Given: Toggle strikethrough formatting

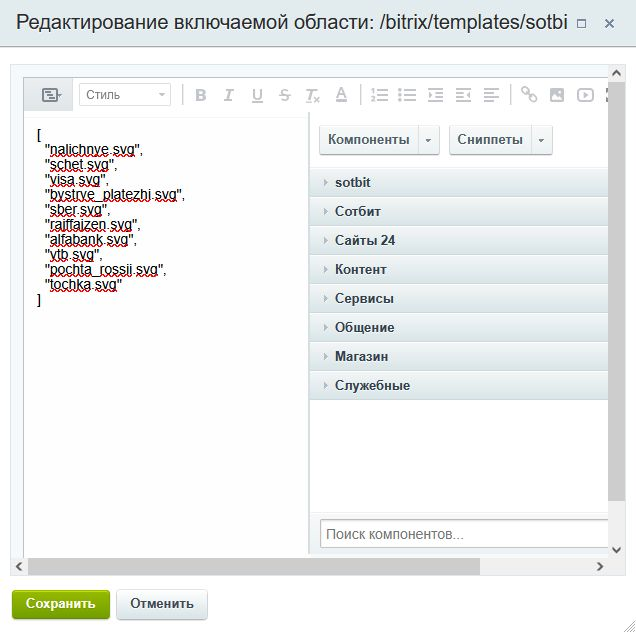Looking at the screenshot, I should pyautogui.click(x=285, y=95).
